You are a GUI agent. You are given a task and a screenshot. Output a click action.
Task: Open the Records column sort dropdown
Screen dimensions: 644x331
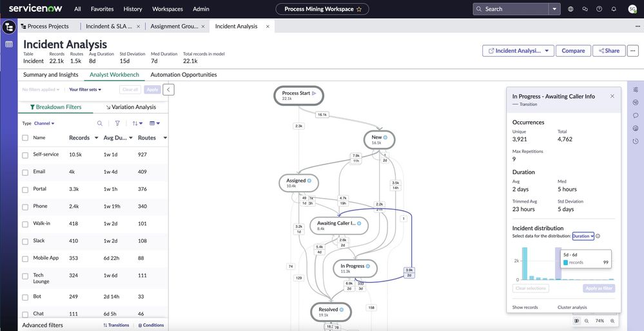coord(96,138)
